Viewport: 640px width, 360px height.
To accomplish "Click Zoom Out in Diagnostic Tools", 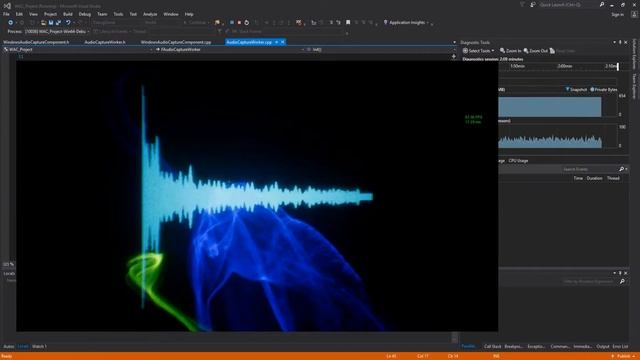I will tap(536, 51).
